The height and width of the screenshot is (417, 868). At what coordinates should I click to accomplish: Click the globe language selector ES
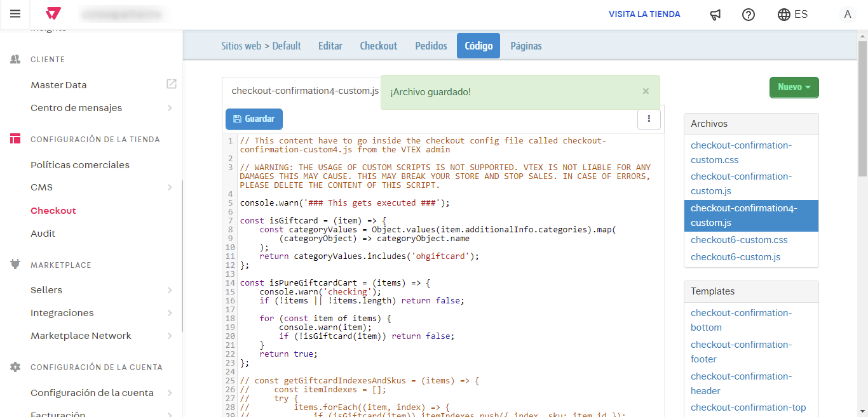792,14
